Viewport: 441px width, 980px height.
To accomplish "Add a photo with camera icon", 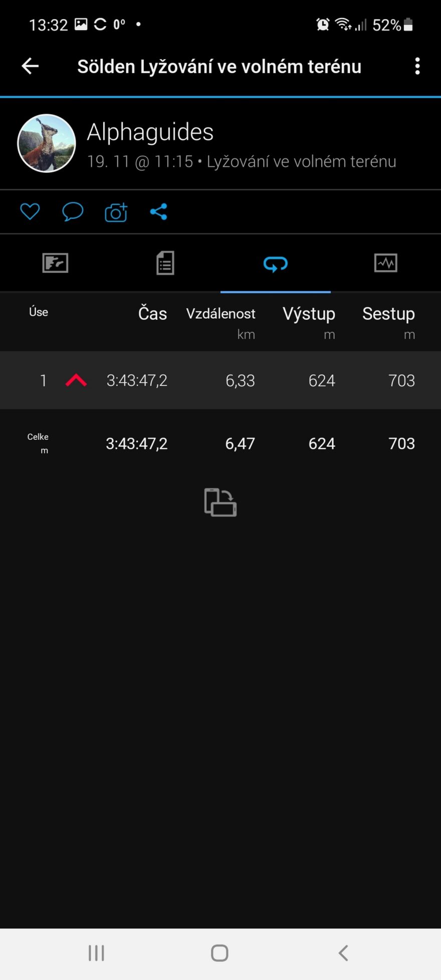I will point(116,212).
